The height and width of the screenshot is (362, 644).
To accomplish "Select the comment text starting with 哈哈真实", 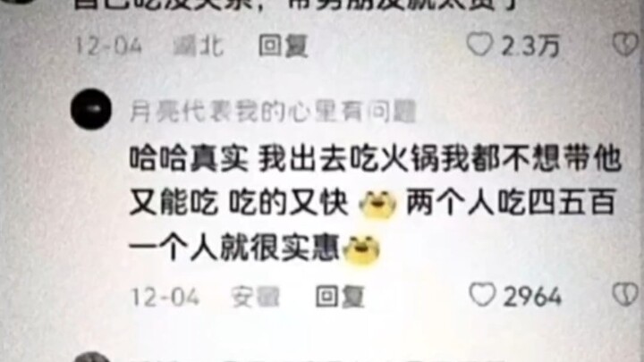I will [x=376, y=204].
